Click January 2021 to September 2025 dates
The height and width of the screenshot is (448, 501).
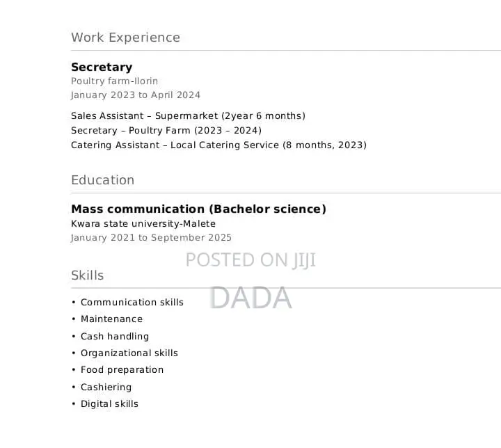pos(151,238)
